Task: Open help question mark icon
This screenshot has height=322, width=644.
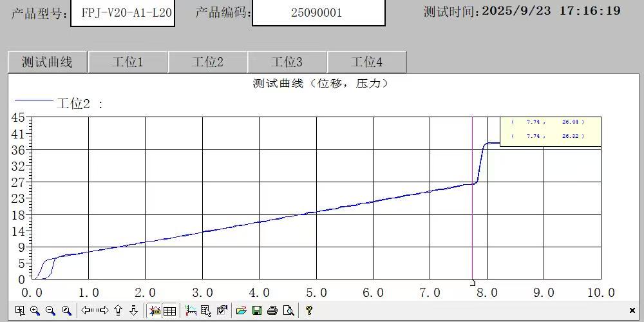Action: (309, 310)
